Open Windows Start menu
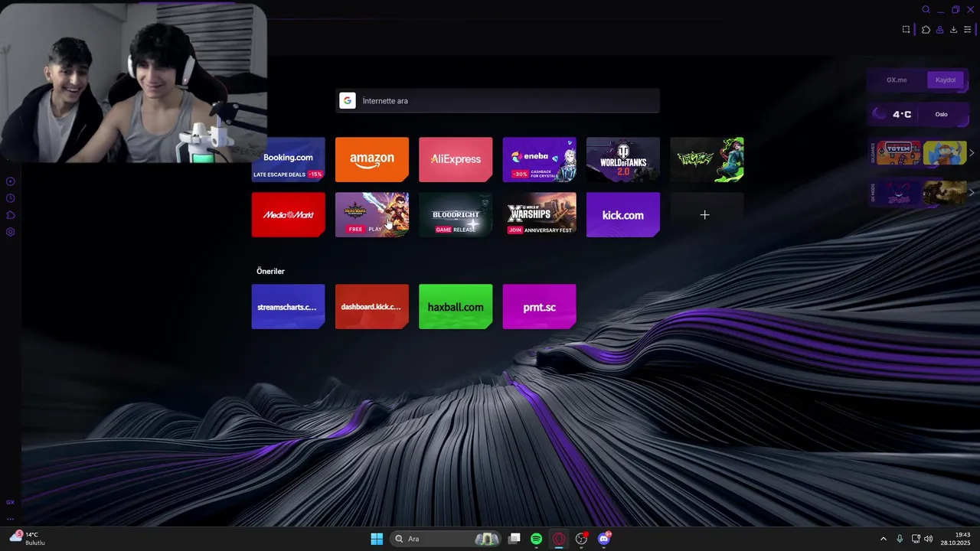 377,539
